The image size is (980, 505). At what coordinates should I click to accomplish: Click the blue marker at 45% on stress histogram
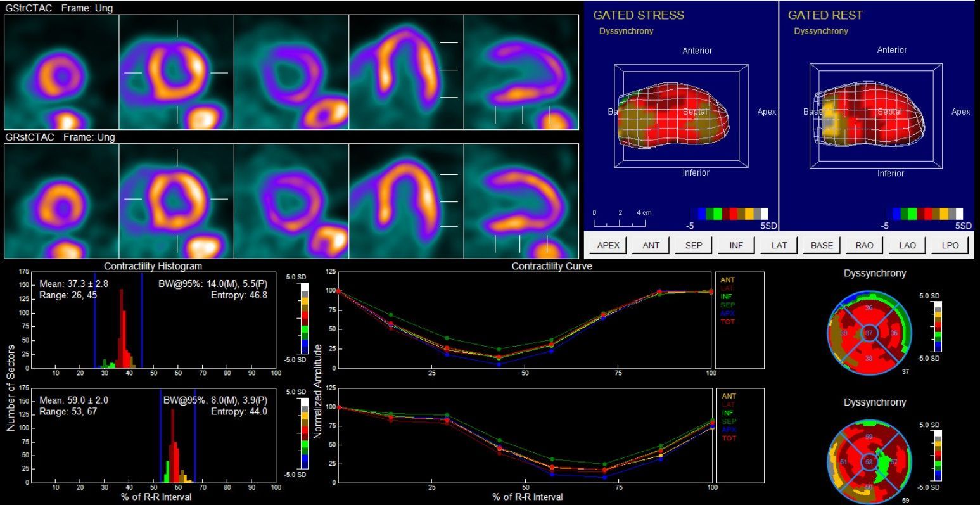(x=142, y=320)
